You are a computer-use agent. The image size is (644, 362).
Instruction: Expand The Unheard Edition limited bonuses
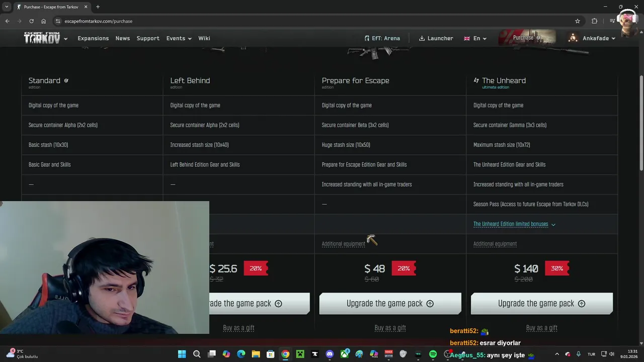coord(514,224)
